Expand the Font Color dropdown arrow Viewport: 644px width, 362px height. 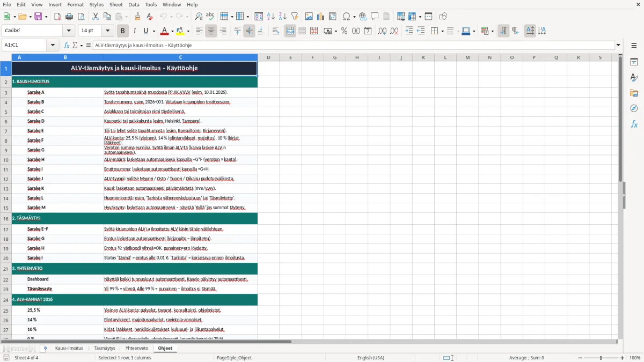click(172, 31)
